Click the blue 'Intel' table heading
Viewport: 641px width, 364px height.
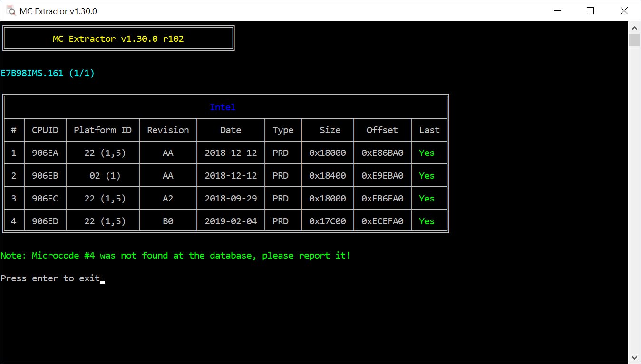tap(223, 107)
